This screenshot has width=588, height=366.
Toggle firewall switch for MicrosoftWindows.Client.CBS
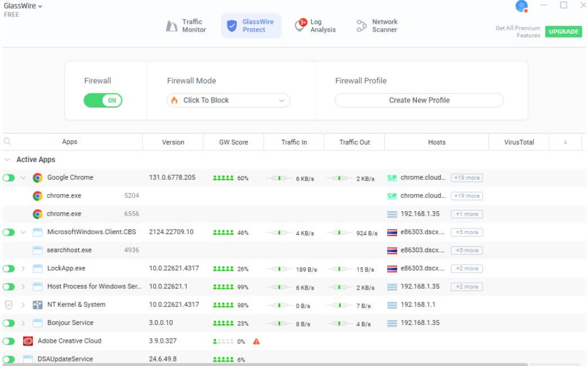pyautogui.click(x=8, y=232)
